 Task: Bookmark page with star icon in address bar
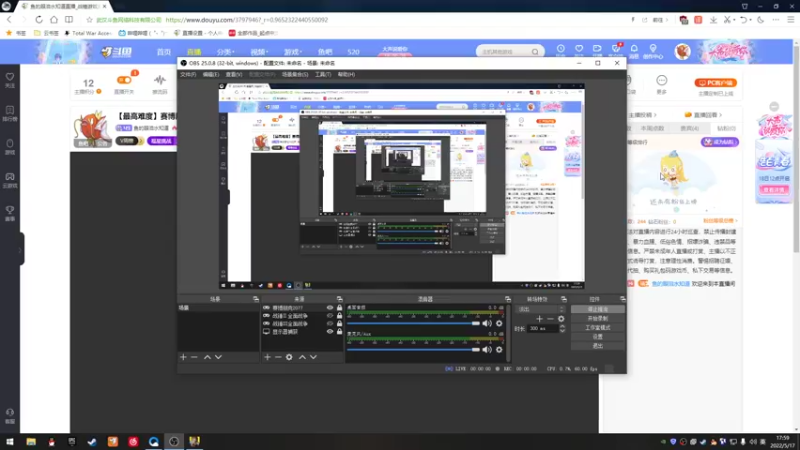pos(89,20)
